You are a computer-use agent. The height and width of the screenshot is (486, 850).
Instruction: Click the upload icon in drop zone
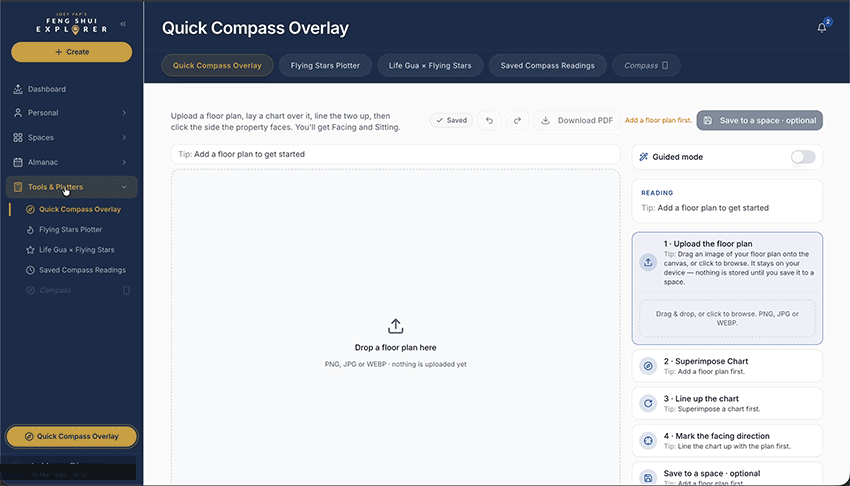click(x=396, y=326)
